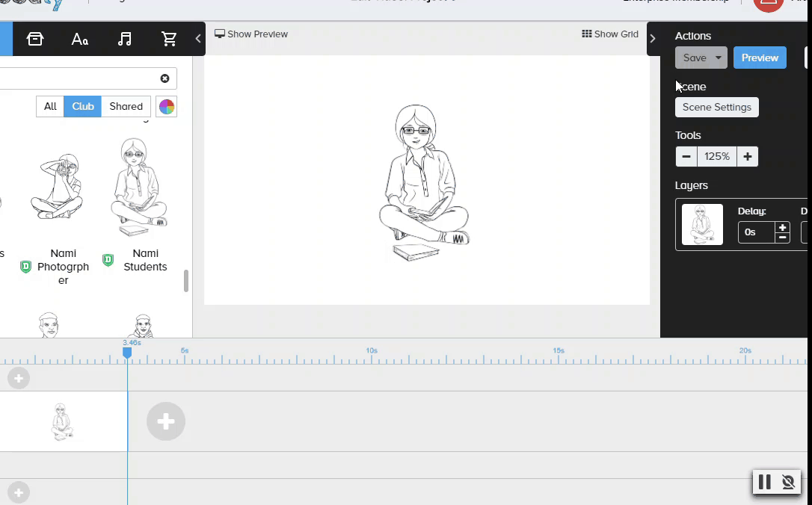Select the Nami character on the canvas
812x505 pixels.
424,182
